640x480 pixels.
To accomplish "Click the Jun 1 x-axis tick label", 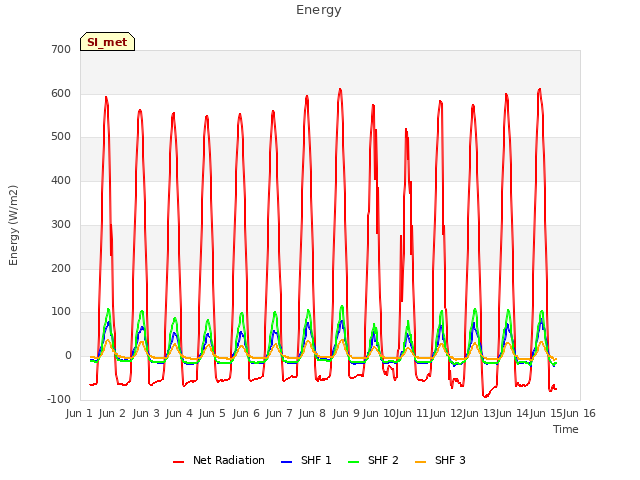I will [79, 413].
